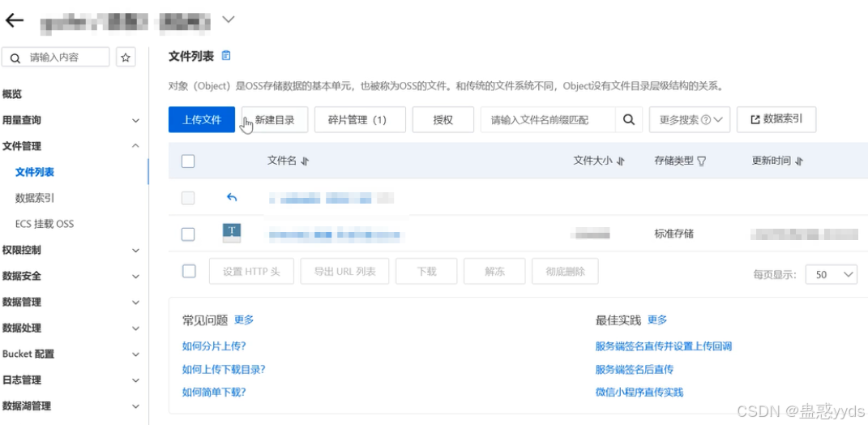Open 概览 in sidebar
This screenshot has width=868, height=425.
(12, 94)
